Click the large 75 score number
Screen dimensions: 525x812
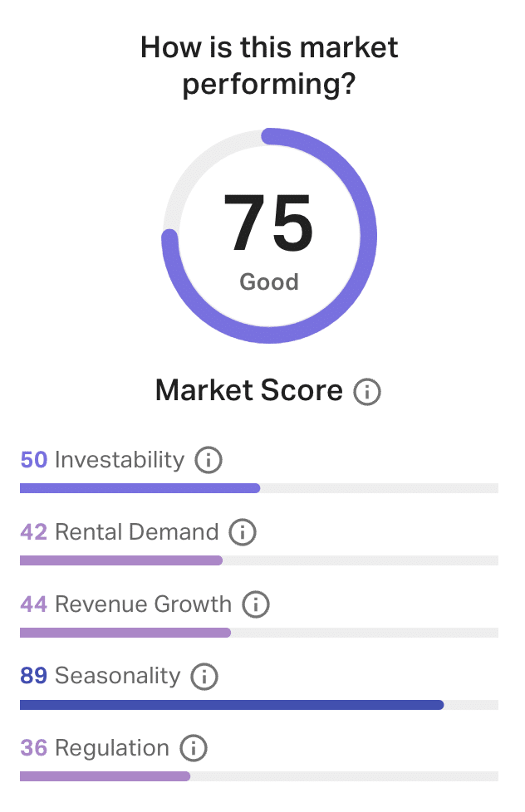tap(268, 224)
